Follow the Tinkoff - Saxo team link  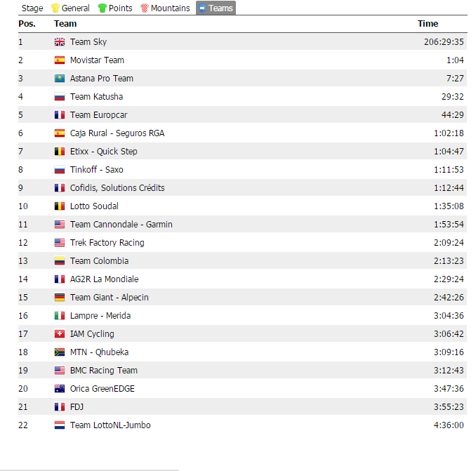[96, 170]
